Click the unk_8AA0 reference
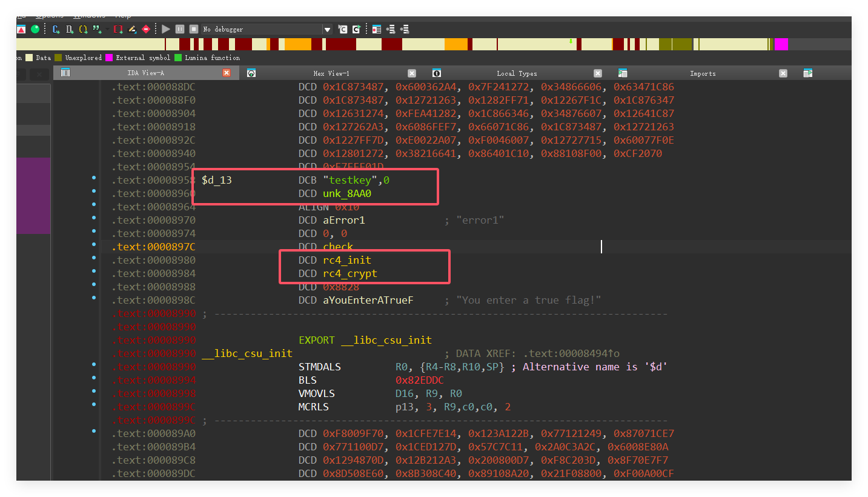Image resolution: width=868 pixels, height=497 pixels. click(x=347, y=193)
